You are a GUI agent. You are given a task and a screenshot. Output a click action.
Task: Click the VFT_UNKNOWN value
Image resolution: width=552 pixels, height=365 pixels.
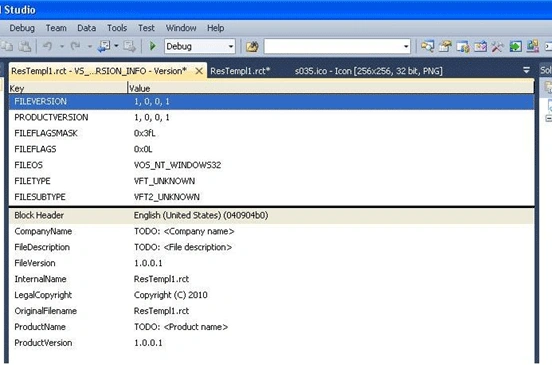pos(164,181)
